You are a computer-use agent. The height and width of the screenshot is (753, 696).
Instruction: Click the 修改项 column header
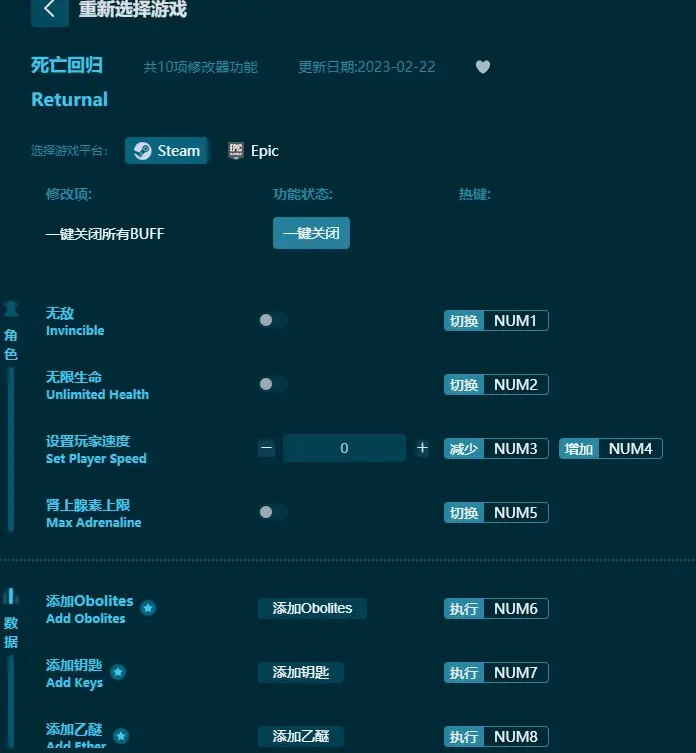coord(69,194)
